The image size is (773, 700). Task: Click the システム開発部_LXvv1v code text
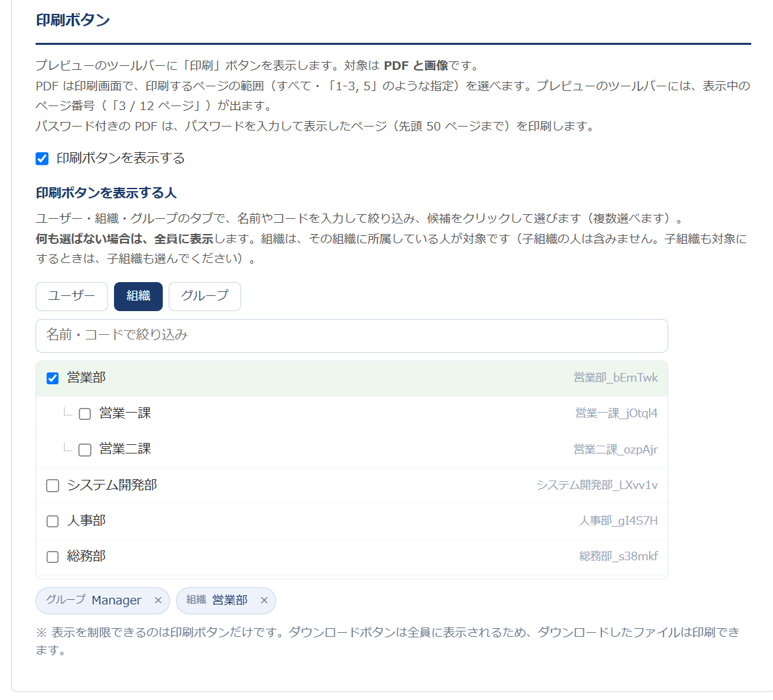click(x=597, y=485)
